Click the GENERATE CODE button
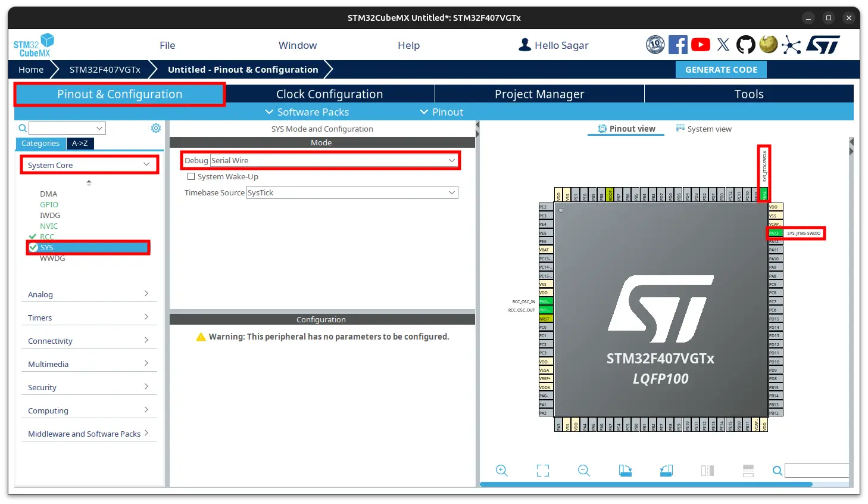 (721, 70)
